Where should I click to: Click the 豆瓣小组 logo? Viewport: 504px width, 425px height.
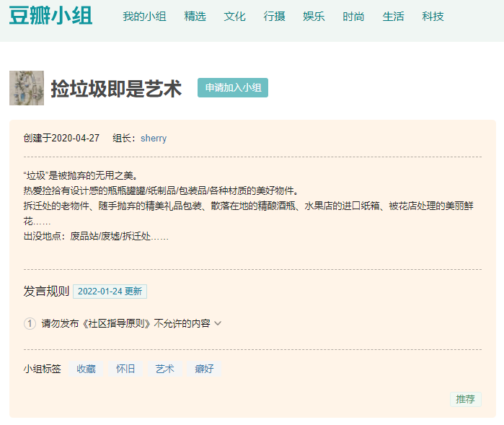pos(50,15)
